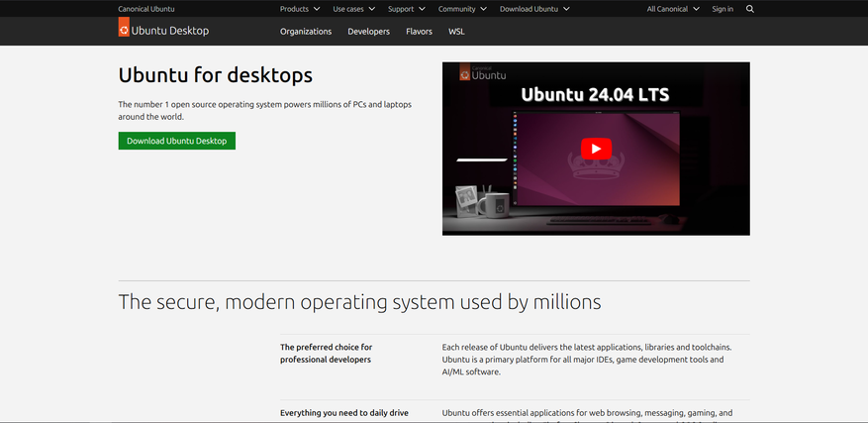Expand the Download Ubuntu dropdown
The height and width of the screenshot is (423, 868).
534,9
